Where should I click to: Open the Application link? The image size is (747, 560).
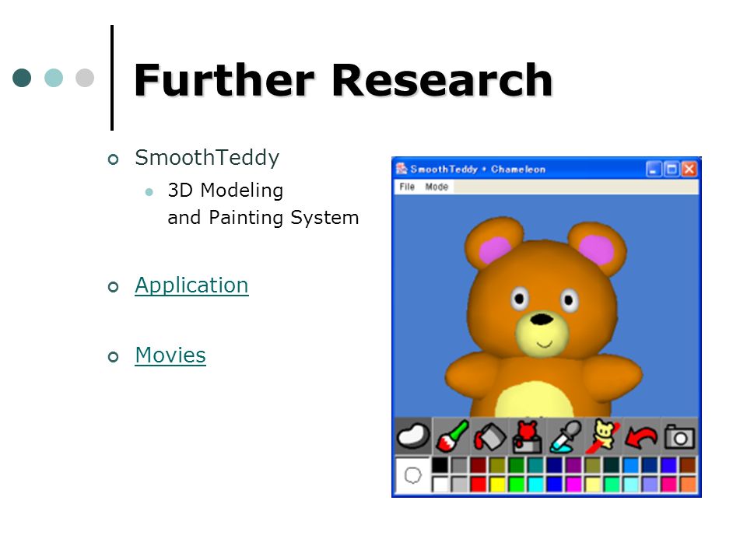click(191, 285)
